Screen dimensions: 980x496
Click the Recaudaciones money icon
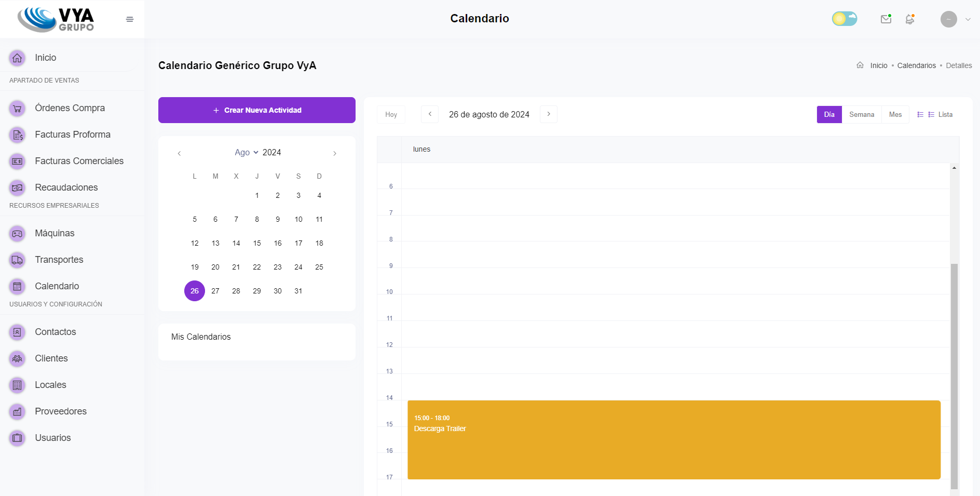tap(17, 187)
